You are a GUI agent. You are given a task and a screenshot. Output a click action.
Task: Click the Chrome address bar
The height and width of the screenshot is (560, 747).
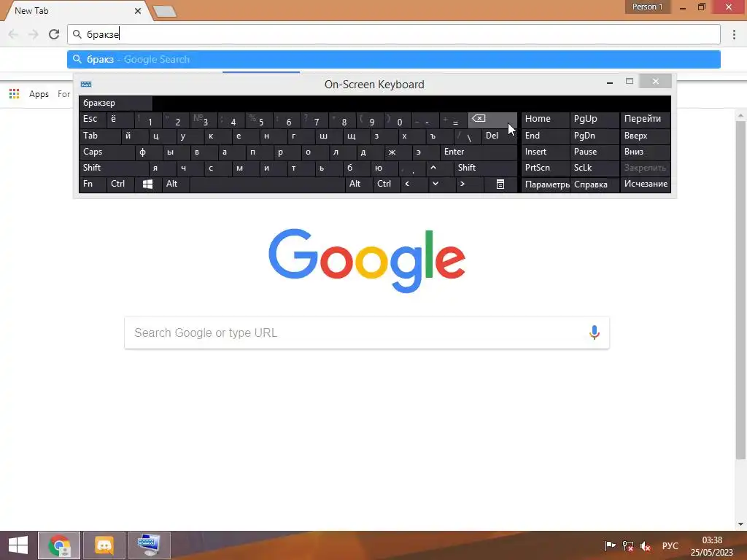click(393, 34)
